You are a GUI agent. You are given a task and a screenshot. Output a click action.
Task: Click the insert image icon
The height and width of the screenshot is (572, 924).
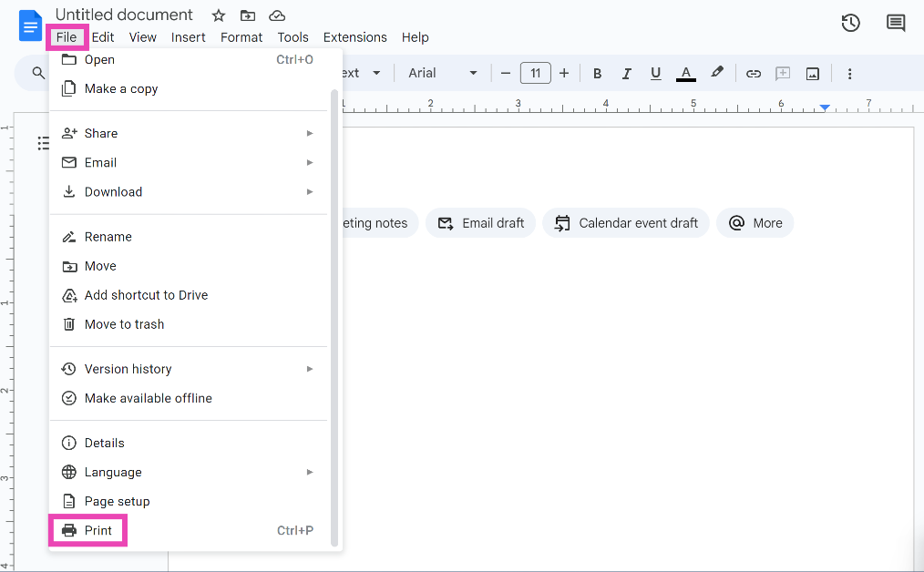(812, 74)
